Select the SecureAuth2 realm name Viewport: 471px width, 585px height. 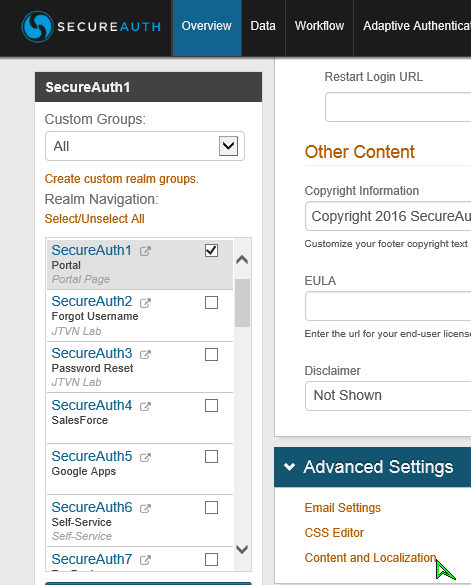pos(92,301)
